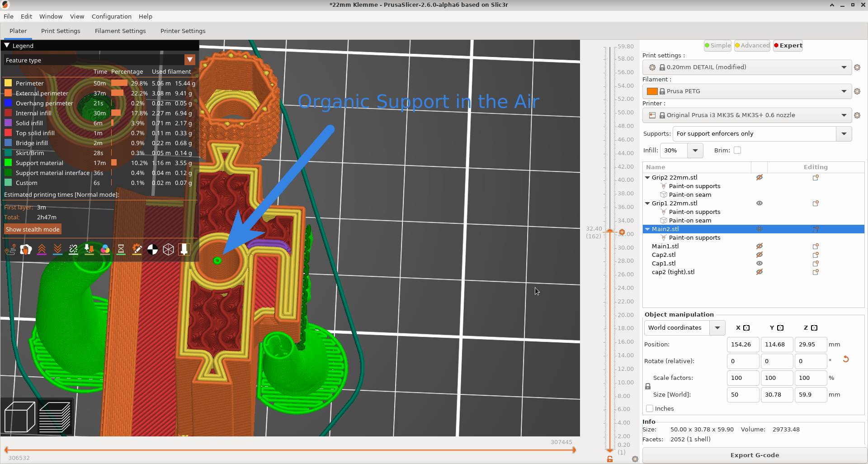The height and width of the screenshot is (464, 868).
Task: Toggle Deretractions down-chevrons icon
Action: [x=57, y=249]
